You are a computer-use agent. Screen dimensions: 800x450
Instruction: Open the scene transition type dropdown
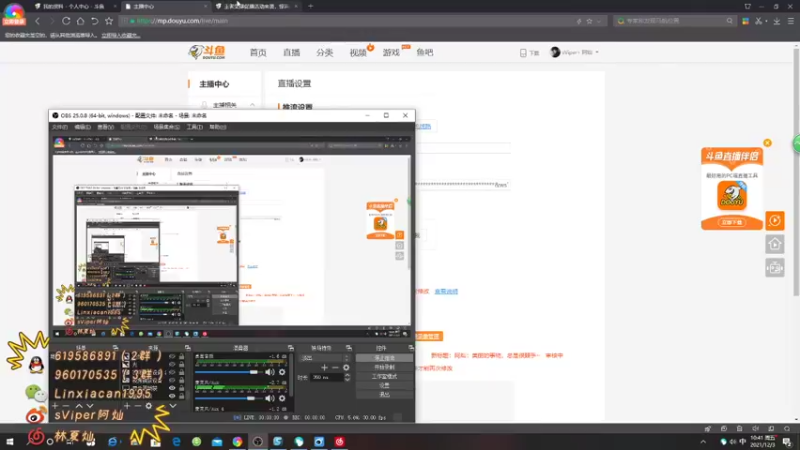click(x=325, y=358)
